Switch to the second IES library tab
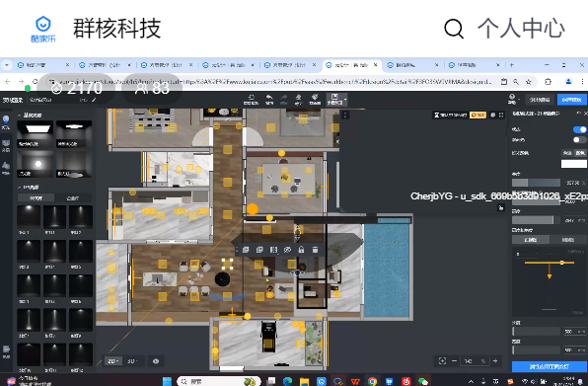588x386 pixels. (x=73, y=198)
